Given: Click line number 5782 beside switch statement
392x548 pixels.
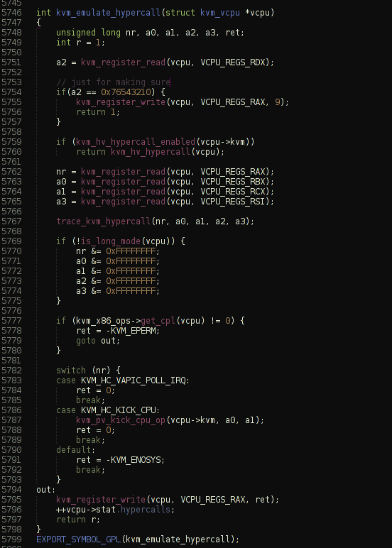Looking at the screenshot, I should 11,371.
